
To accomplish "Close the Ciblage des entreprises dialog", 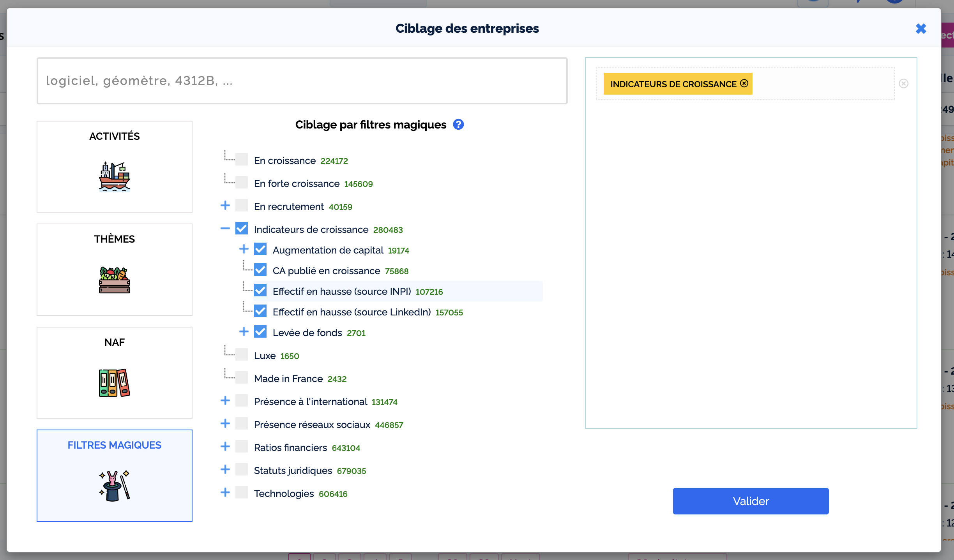I will 921,29.
